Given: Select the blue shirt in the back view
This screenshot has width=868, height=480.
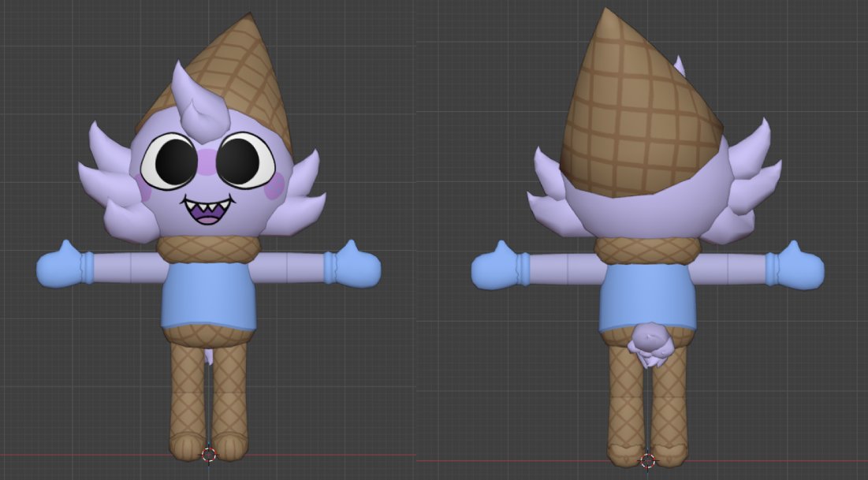Looking at the screenshot, I should coord(648,298).
